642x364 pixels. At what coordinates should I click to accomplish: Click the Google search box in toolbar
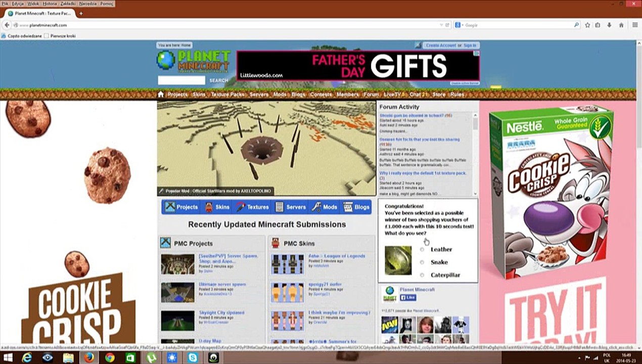[518, 25]
